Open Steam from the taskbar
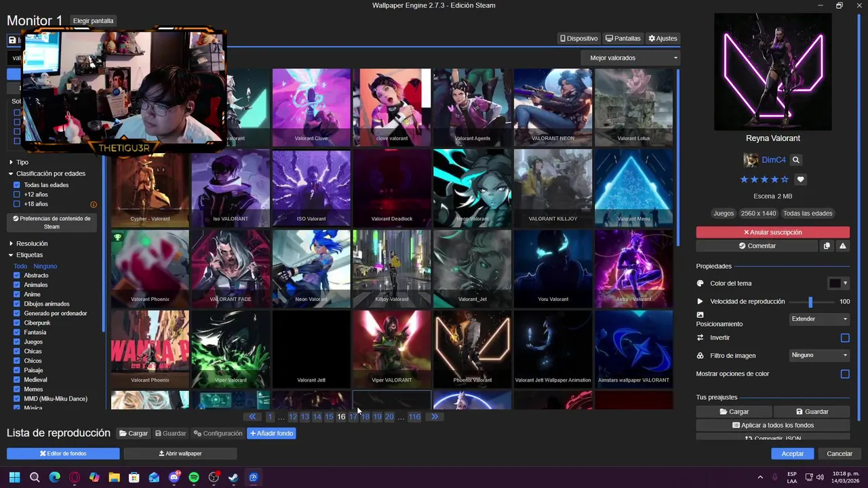The width and height of the screenshot is (868, 488). point(233,477)
